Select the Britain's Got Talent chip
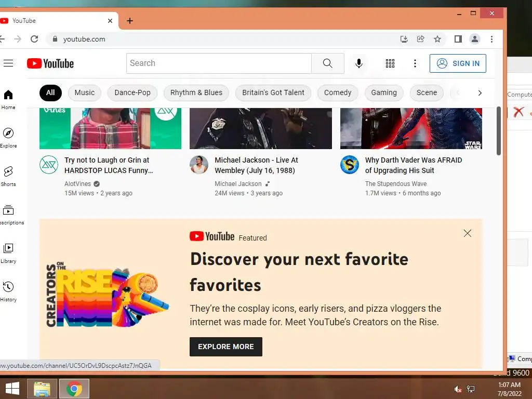Screen dimensions: 532x399 [273, 92]
